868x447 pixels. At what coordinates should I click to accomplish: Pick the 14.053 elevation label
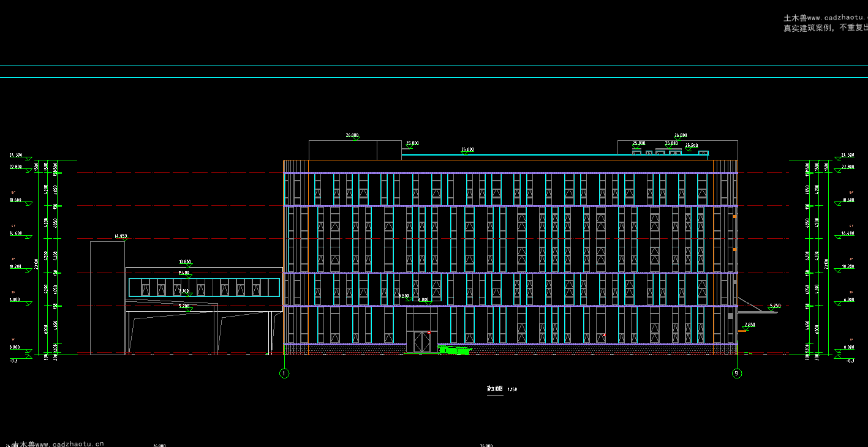(121, 236)
